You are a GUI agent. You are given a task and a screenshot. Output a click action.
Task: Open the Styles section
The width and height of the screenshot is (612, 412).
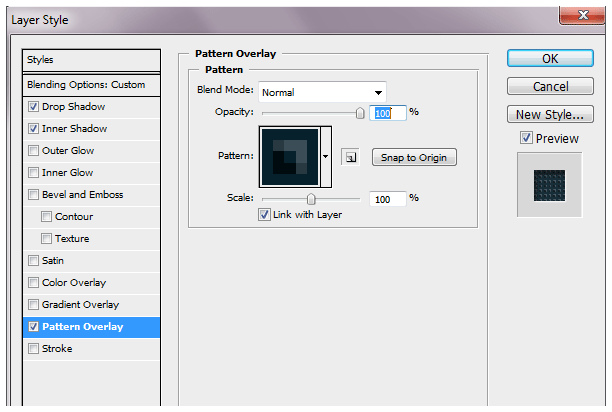pyautogui.click(x=92, y=60)
